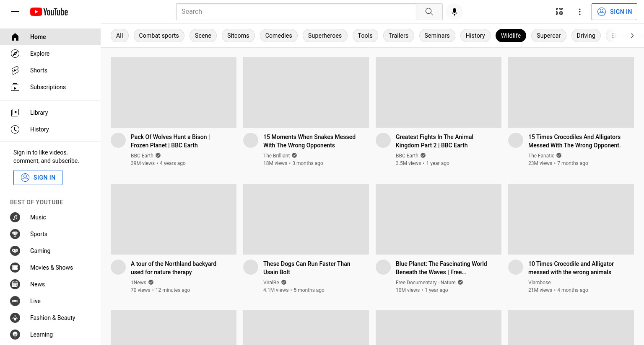Open 10 Times Crocodile and Alligator title
The height and width of the screenshot is (345, 644).
click(571, 268)
